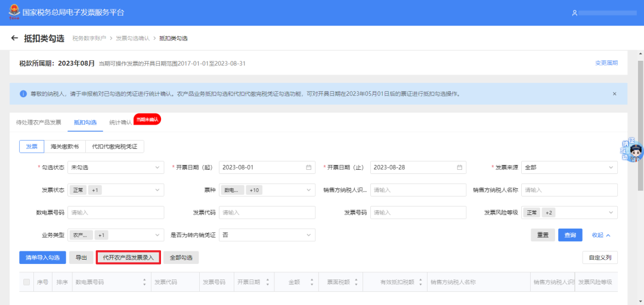
Task: Click the +10 tag in 票种
Action: tap(254, 190)
